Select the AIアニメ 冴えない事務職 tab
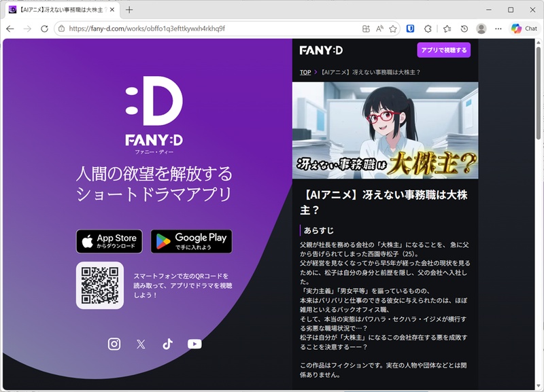The height and width of the screenshot is (392, 544). (63, 10)
